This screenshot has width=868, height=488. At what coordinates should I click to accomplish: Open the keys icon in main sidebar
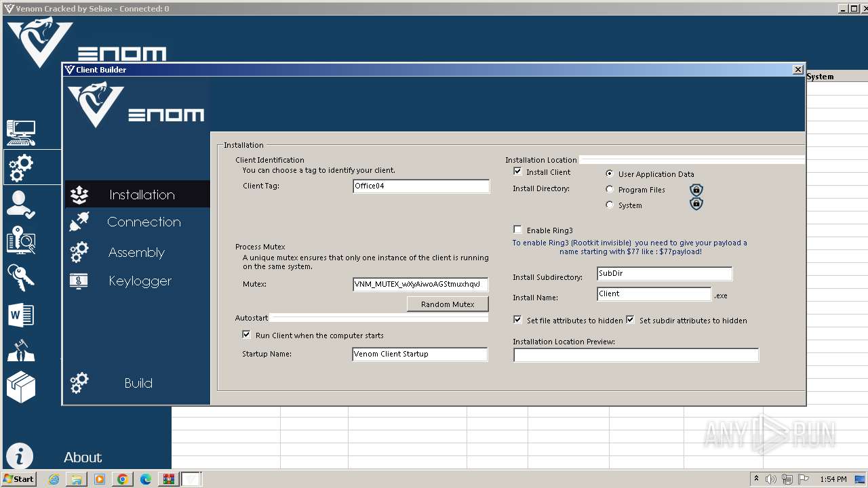tap(20, 278)
